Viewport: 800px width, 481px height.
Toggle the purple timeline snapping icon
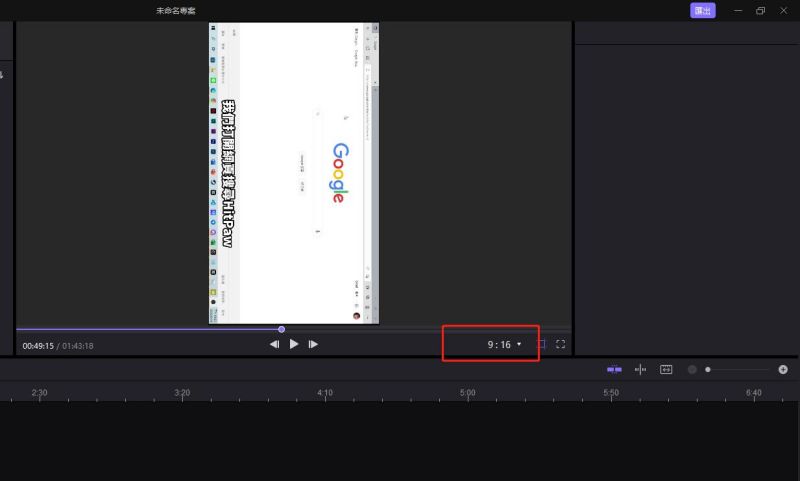click(614, 369)
